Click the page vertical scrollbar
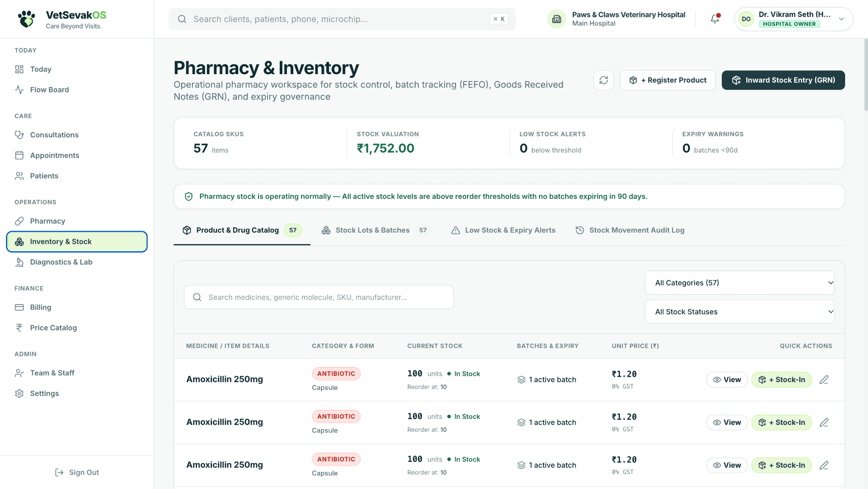Viewport: 868px width, 489px height. click(x=865, y=75)
